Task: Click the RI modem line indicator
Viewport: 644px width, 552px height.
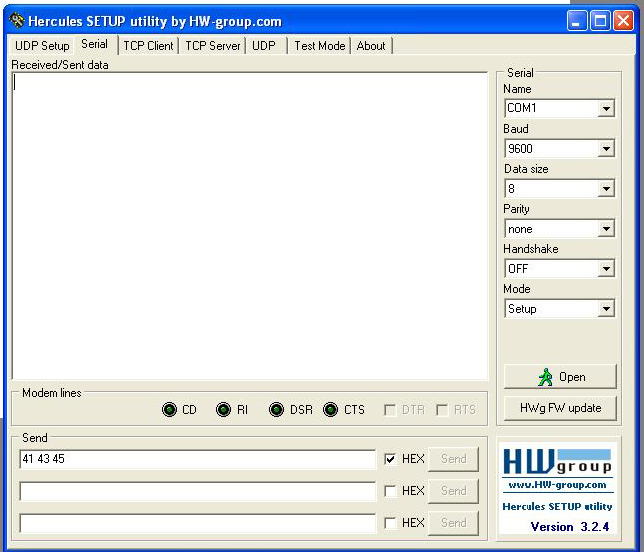Action: (223, 409)
